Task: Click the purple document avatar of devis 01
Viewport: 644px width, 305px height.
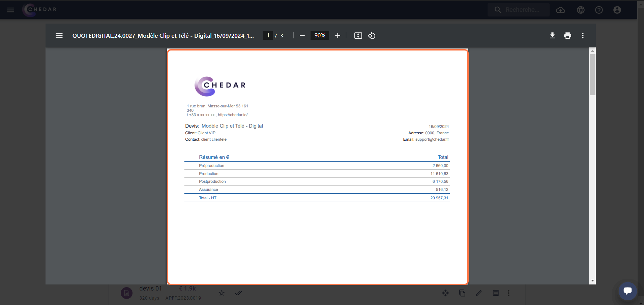Action: [126, 293]
